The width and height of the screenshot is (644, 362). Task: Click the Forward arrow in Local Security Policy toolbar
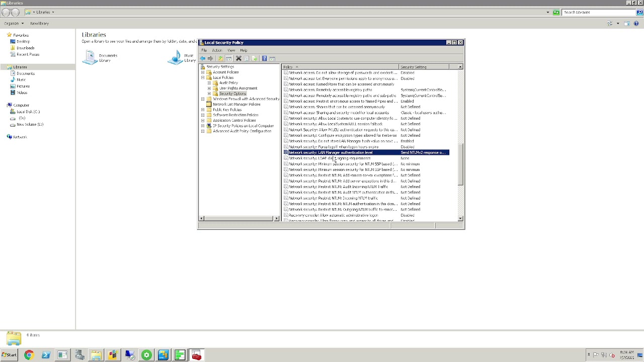[210, 58]
